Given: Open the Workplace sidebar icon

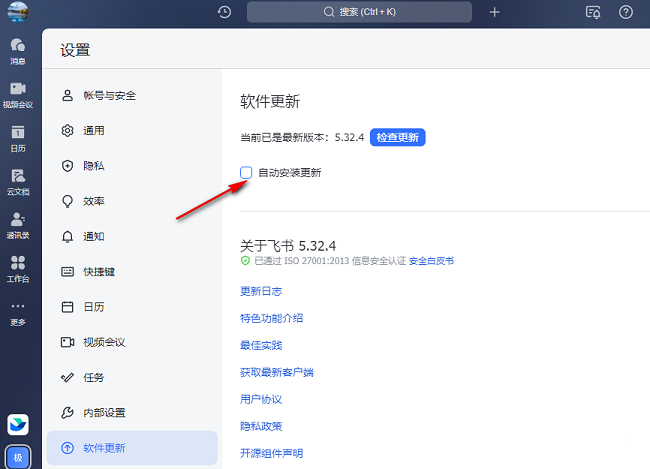Looking at the screenshot, I should [18, 267].
